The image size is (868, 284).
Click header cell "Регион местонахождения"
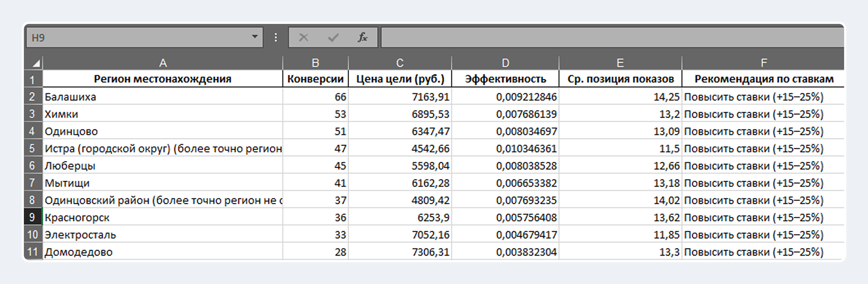163,79
